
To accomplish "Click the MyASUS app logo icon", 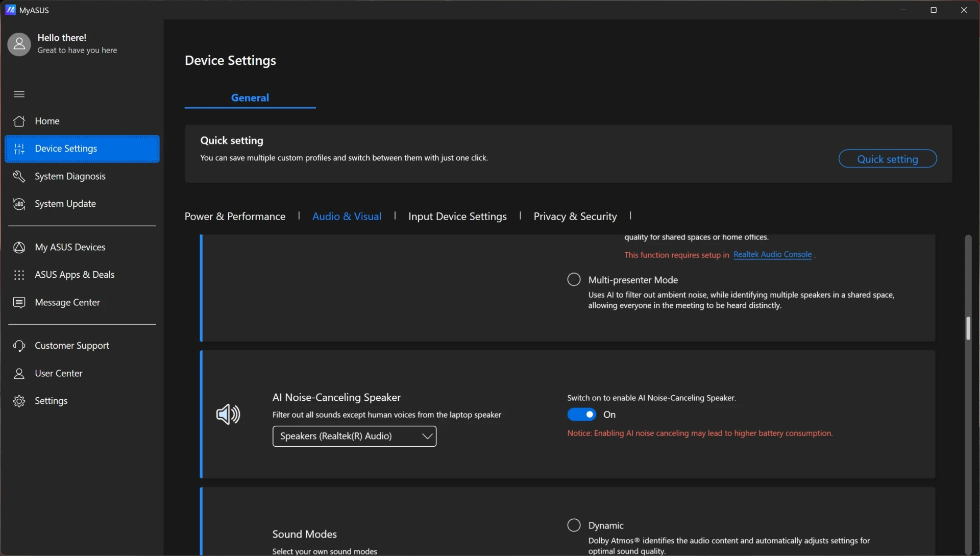I will pyautogui.click(x=10, y=10).
